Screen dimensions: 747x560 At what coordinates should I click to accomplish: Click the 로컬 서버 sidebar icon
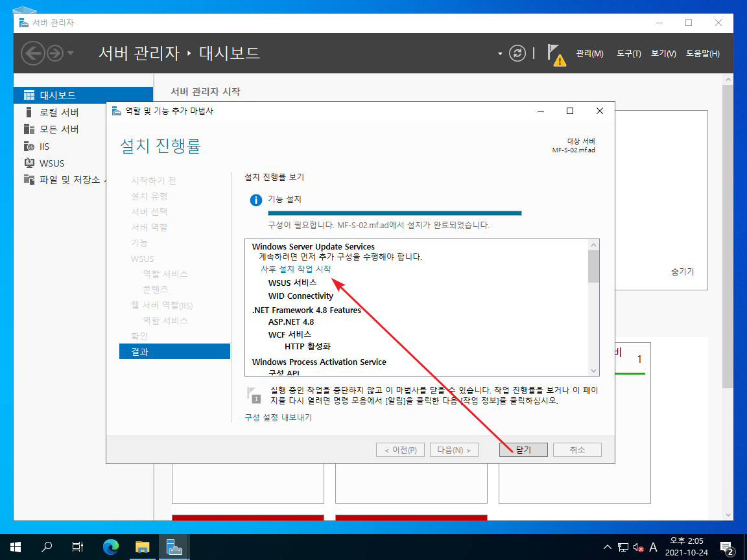click(29, 112)
